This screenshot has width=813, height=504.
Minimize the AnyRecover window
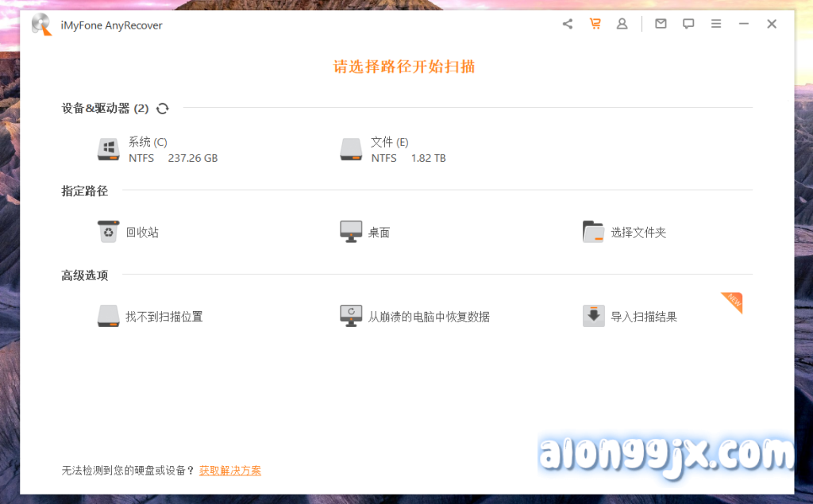(744, 24)
